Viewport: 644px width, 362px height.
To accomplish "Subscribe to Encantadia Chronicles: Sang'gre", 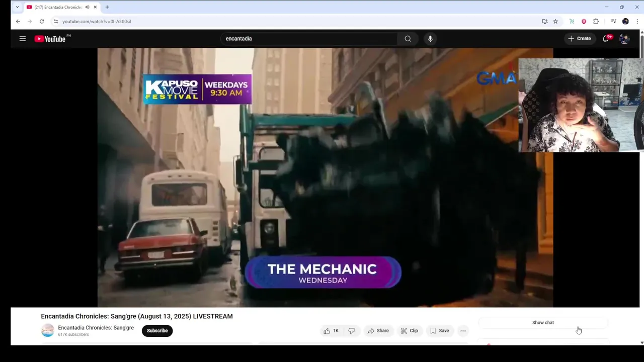I will point(157,331).
